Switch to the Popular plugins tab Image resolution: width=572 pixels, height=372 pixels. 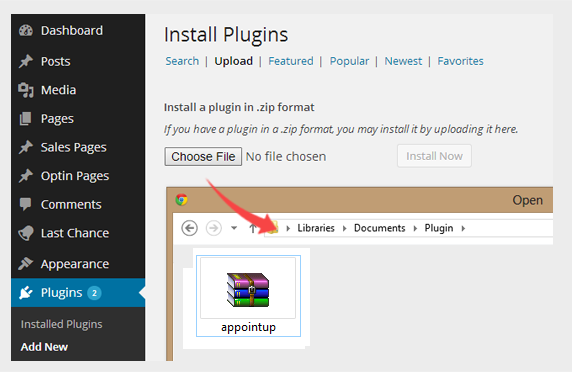pos(349,61)
